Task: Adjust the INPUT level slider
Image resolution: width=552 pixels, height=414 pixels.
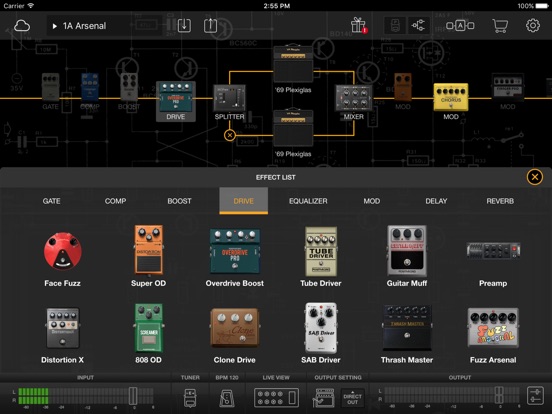Action: [x=133, y=396]
